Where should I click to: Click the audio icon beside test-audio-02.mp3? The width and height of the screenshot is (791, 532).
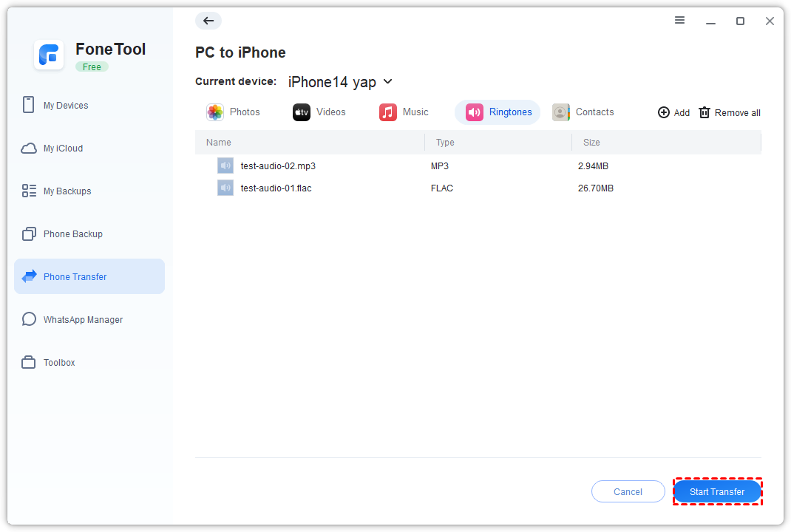coord(225,166)
